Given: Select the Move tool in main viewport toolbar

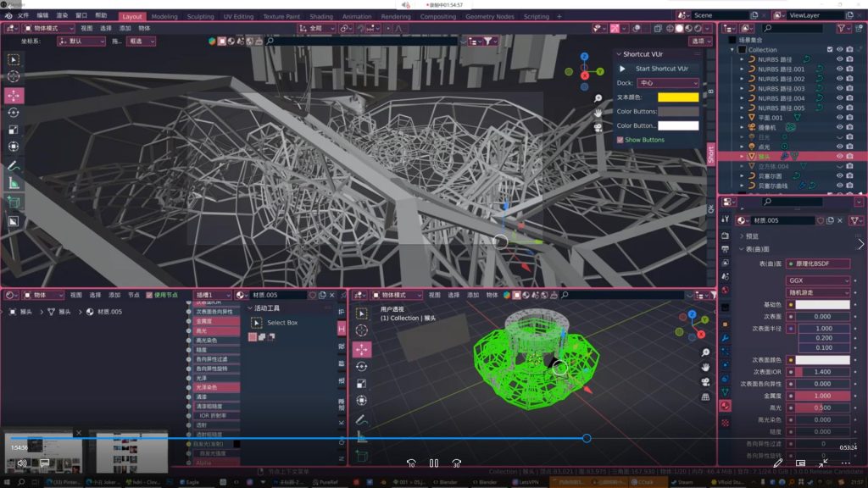Looking at the screenshot, I should [x=14, y=95].
